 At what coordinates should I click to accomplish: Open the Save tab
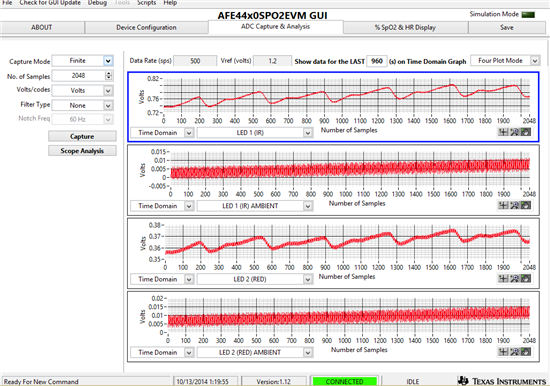[x=507, y=27]
